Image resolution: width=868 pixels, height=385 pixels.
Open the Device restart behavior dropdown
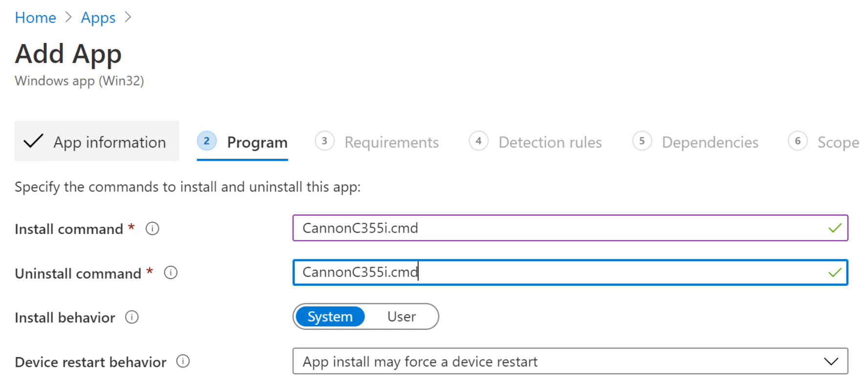coord(831,362)
